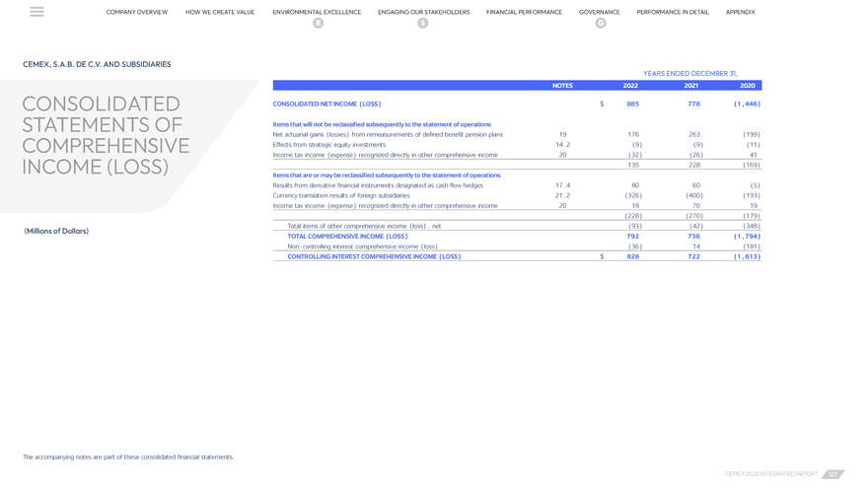Select the '(Millions of Dollars)' label
This screenshot has width=868, height=488.
56,231
